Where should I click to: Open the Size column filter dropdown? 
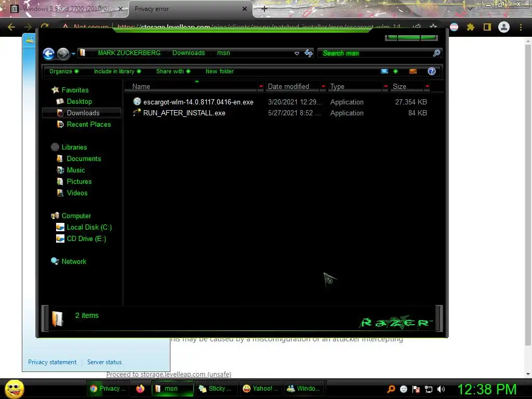pyautogui.click(x=427, y=87)
